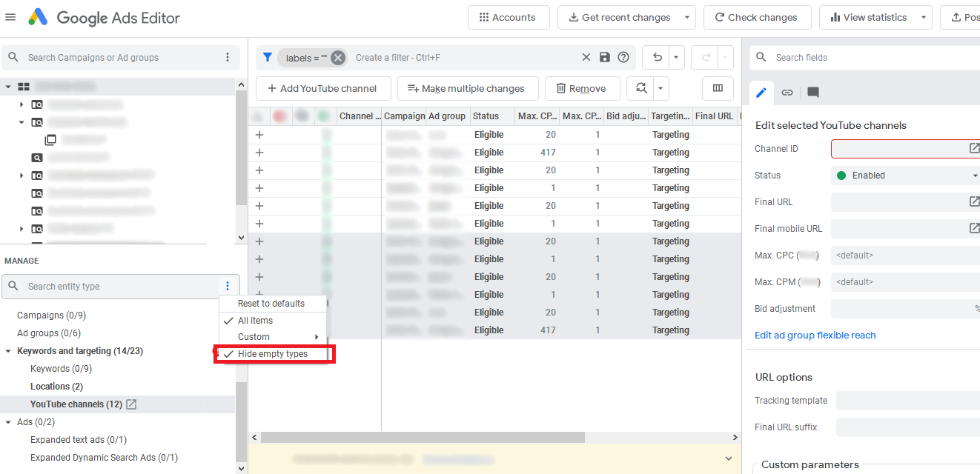Click the Accounts button
The width and height of the screenshot is (980, 474).
coord(509,17)
